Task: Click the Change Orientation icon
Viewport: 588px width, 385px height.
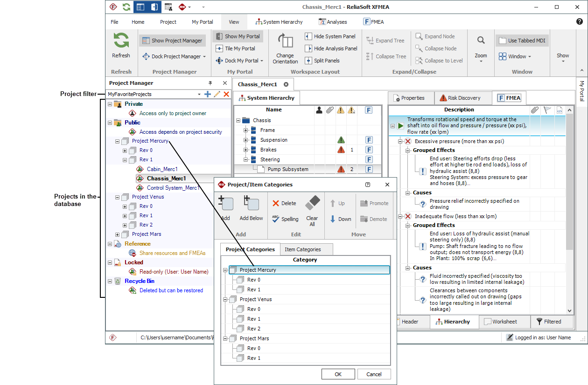Action: (285, 41)
